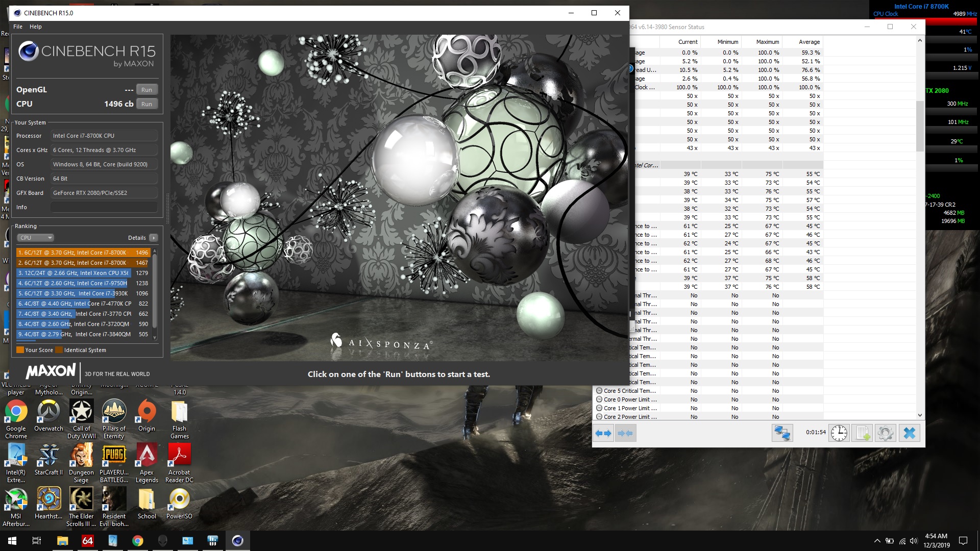Show hidden system tray icons
The width and height of the screenshot is (980, 551).
(x=877, y=541)
